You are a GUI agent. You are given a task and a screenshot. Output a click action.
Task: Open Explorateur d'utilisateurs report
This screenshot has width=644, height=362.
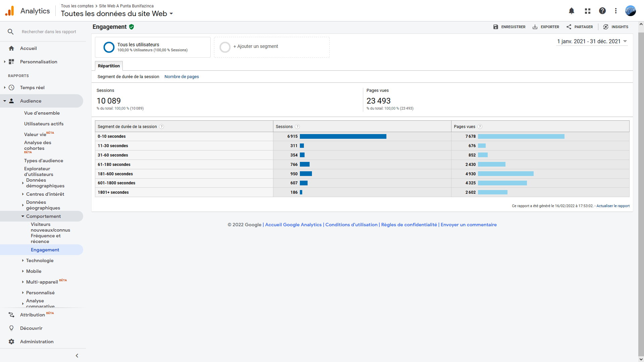(x=39, y=172)
